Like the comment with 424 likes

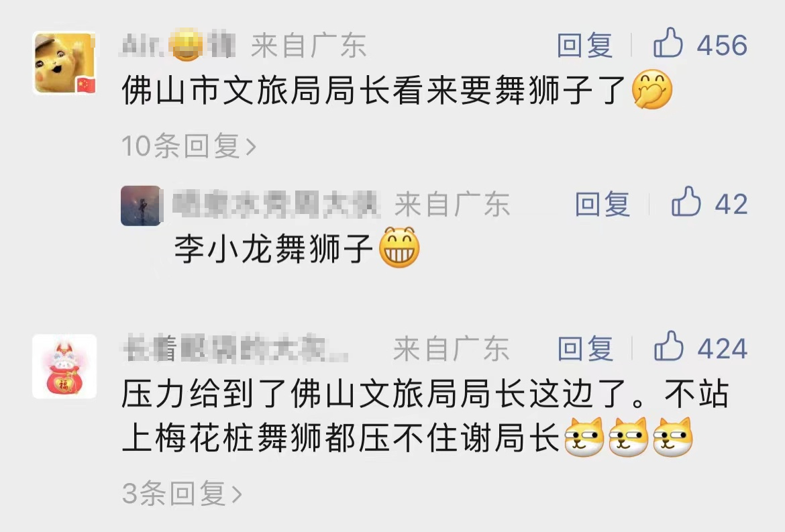point(668,346)
